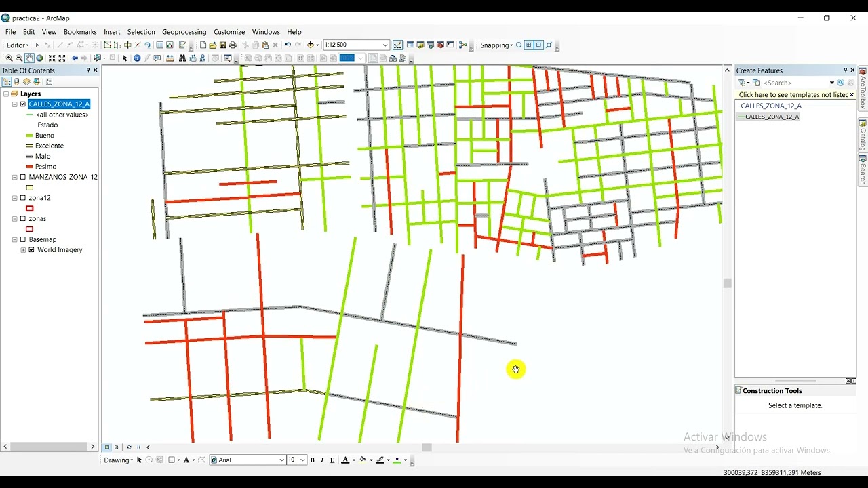Toggle End Snapping button
Viewport: 868px width, 488px height.
[529, 45]
